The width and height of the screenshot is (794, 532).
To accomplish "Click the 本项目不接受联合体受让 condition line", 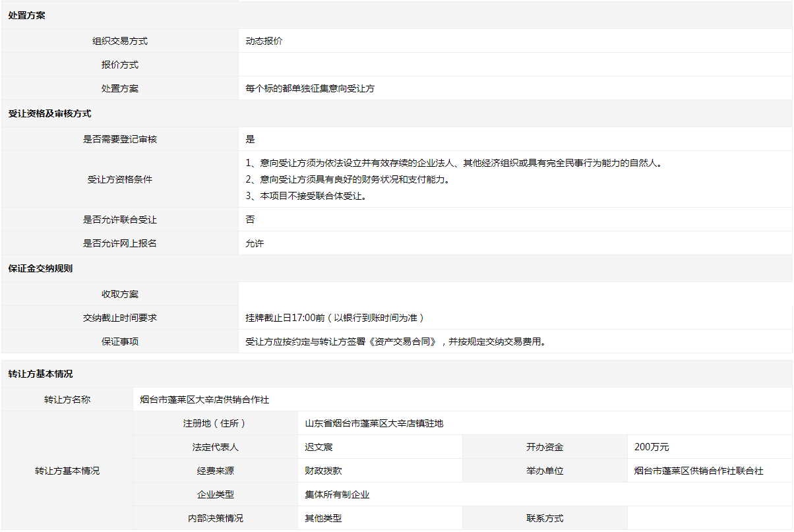I will 305,196.
